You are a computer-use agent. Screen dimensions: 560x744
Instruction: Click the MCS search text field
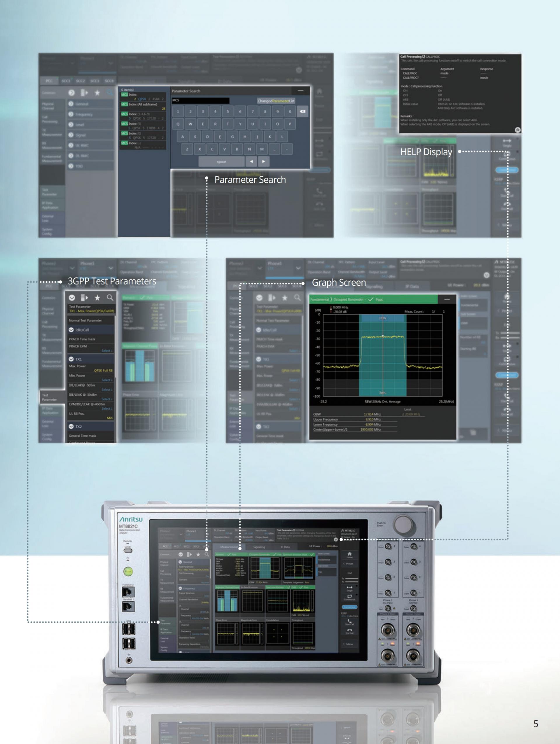pyautogui.click(x=200, y=101)
